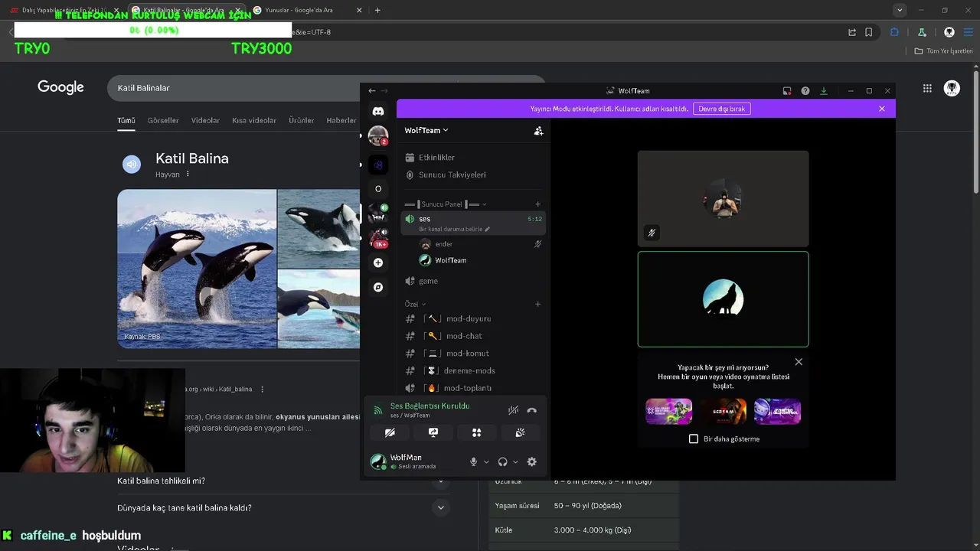Open Discord inbox icon in title bar
This screenshot has height=551, width=980.
point(787,91)
